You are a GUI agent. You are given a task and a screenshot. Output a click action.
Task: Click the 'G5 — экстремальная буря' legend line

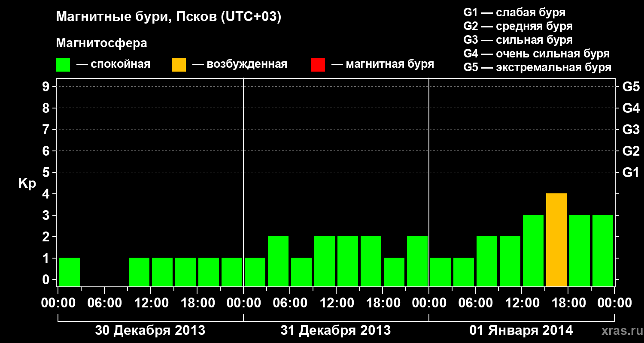click(537, 68)
